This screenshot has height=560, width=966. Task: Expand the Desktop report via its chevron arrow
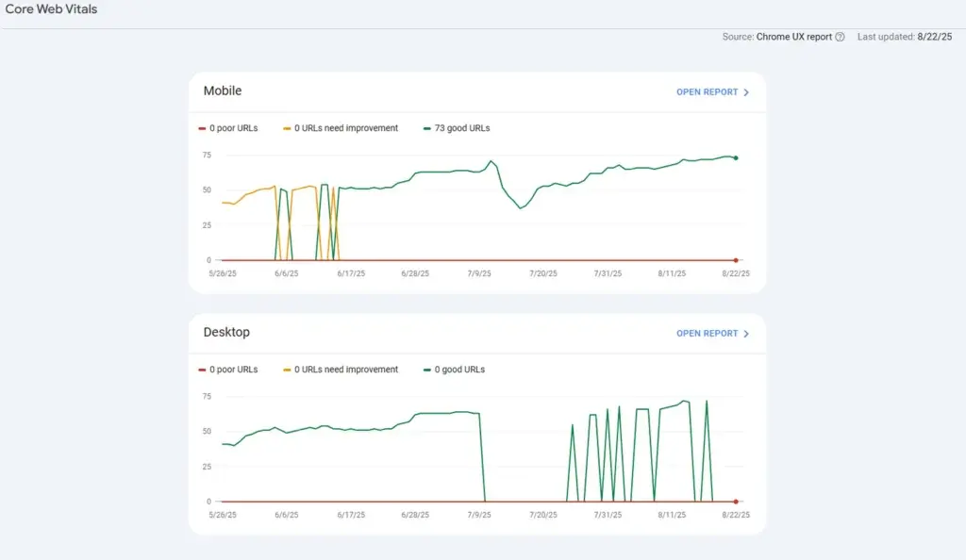(x=745, y=333)
